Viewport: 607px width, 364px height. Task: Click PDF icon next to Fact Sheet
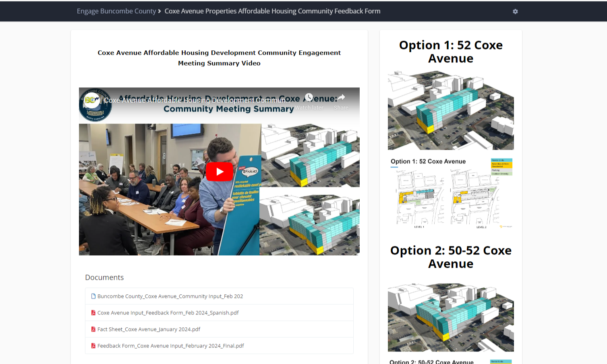93,329
